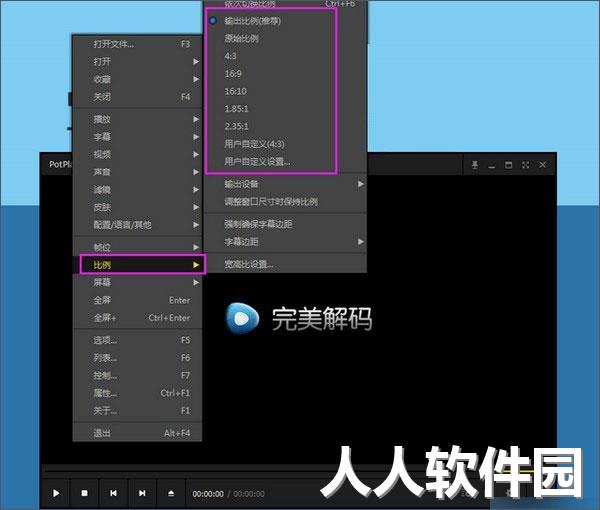Open the 列表... playlist entry
Viewport: 600px width, 510px height.
[x=137, y=357]
